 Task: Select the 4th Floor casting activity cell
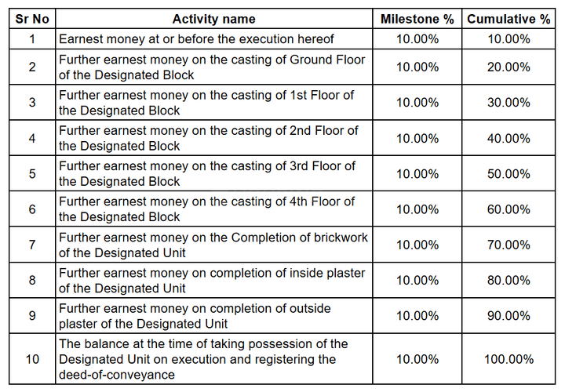coord(207,209)
